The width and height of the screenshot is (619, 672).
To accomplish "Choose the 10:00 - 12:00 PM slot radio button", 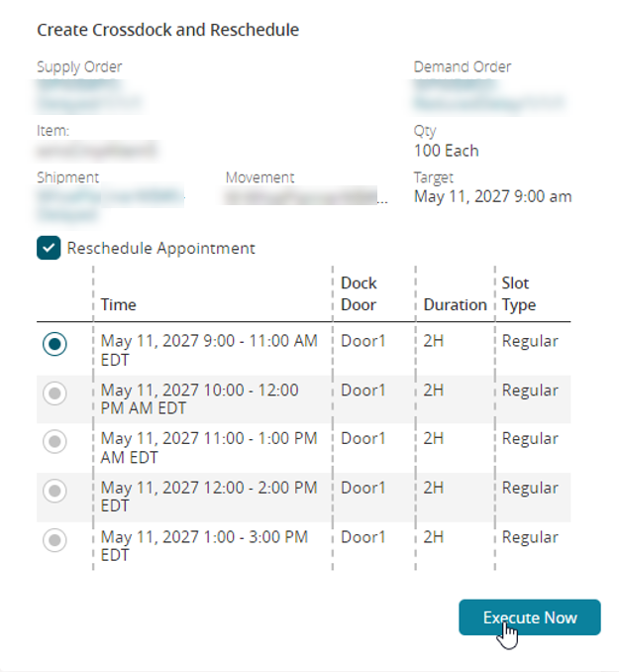I will pyautogui.click(x=55, y=393).
